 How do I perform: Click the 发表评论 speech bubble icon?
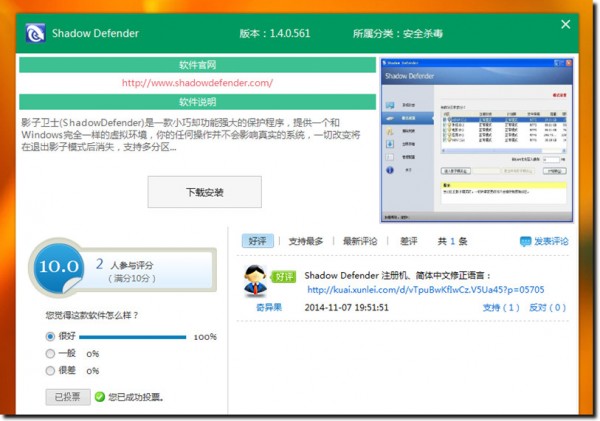pyautogui.click(x=525, y=242)
